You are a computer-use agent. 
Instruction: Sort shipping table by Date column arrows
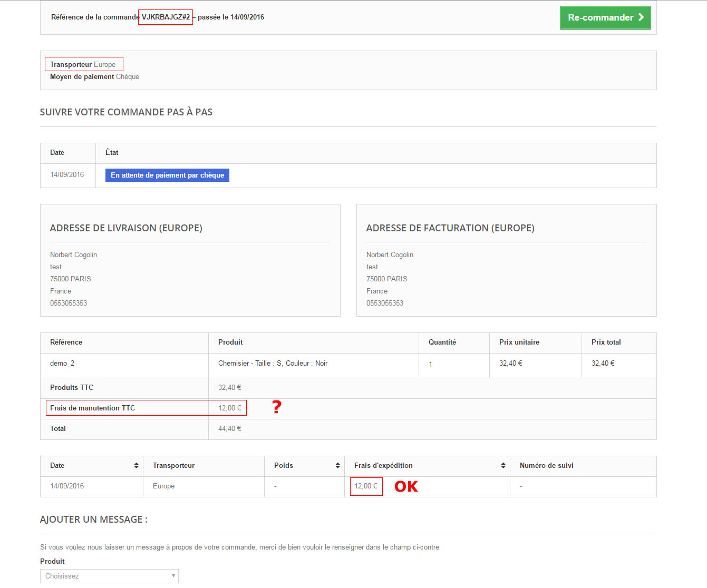point(136,465)
